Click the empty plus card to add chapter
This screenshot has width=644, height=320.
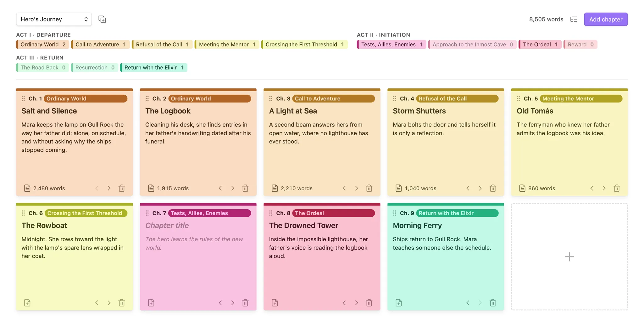pyautogui.click(x=569, y=256)
